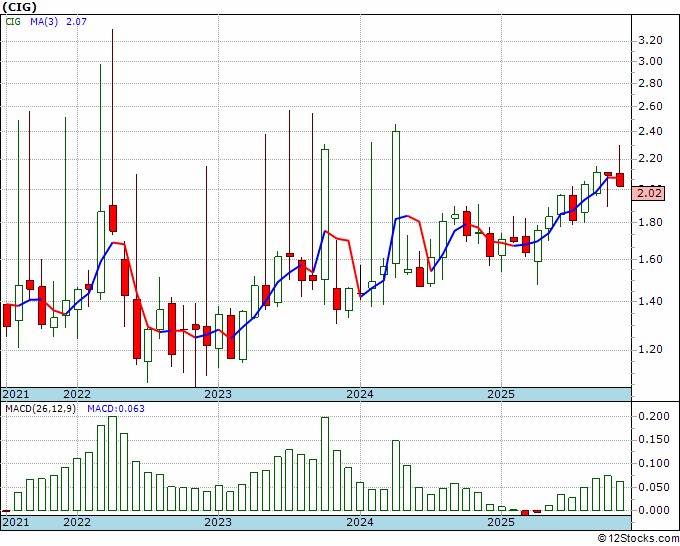Image resolution: width=680 pixels, height=546 pixels.
Task: Click 2021 on the MACD timeline
Action: [x=16, y=522]
